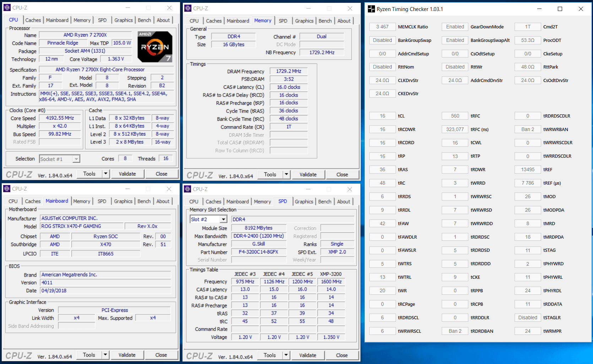The image size is (593, 364).
Task: Click Validate in the Memory tab window
Action: (x=308, y=174)
